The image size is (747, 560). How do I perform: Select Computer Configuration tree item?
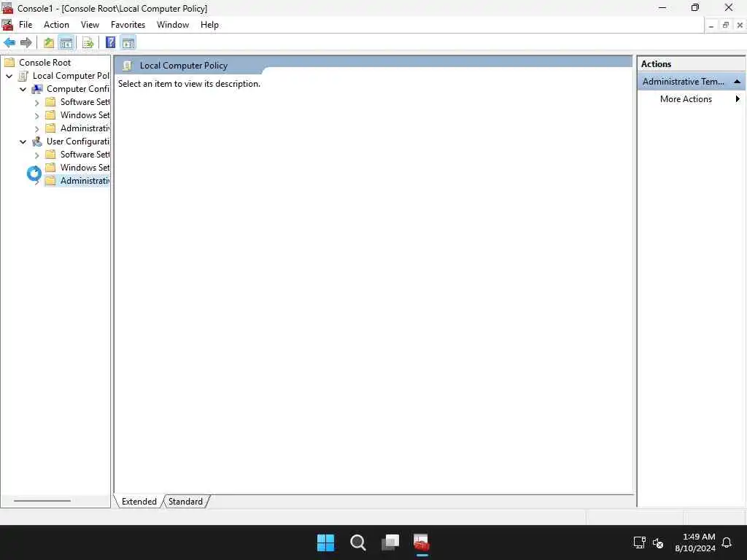[x=78, y=89]
